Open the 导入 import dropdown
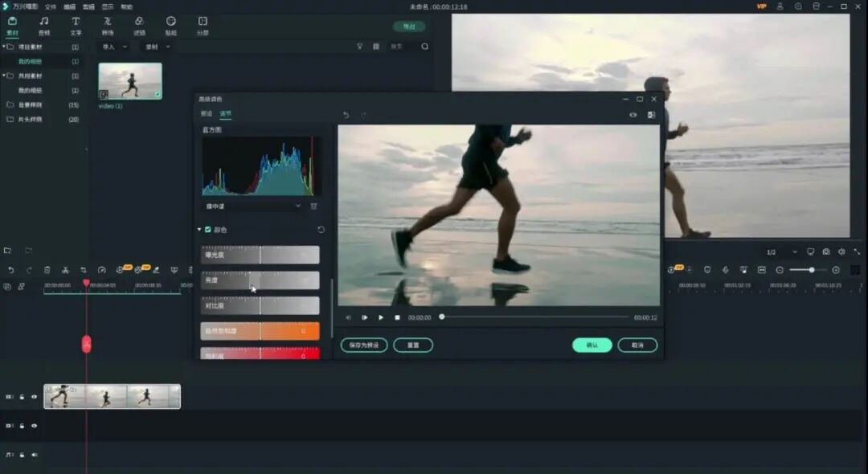 (115, 47)
